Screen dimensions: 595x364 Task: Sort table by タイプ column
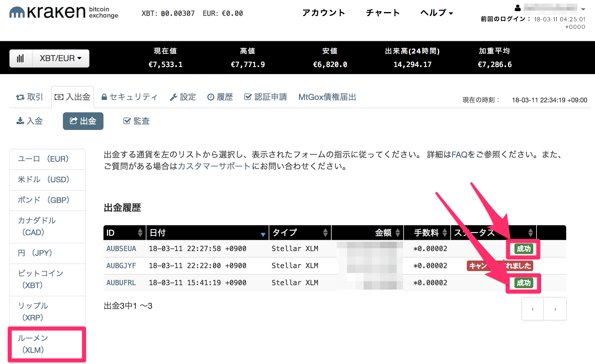[x=300, y=233]
